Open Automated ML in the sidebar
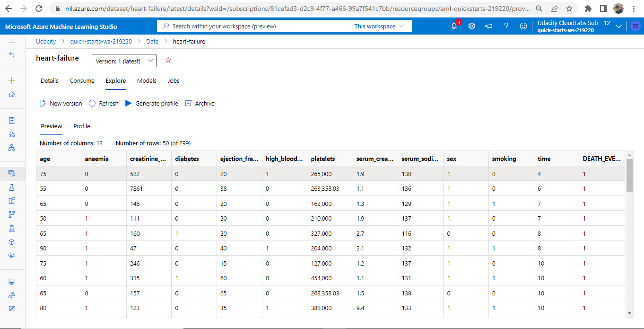The width and height of the screenshot is (644, 329). (13, 133)
